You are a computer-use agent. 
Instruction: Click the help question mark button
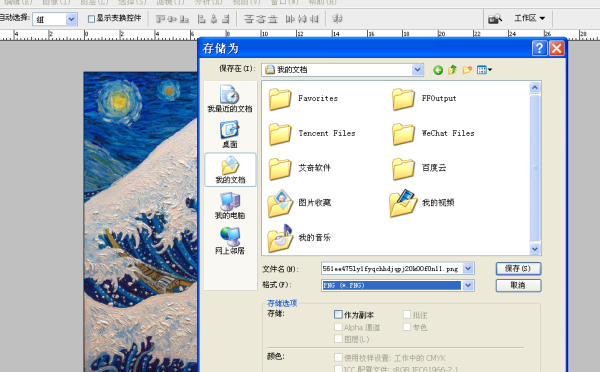pos(539,48)
